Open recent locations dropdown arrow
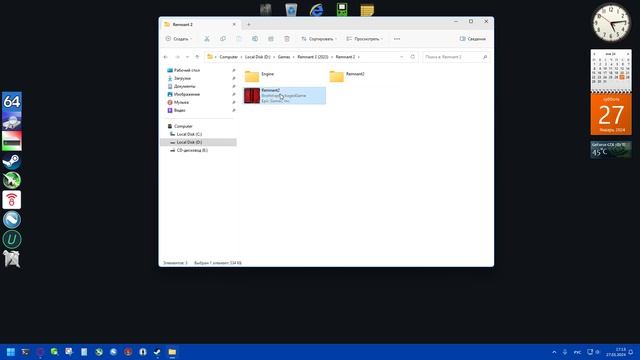Image resolution: width=640 pixels, height=360 pixels. (187, 57)
